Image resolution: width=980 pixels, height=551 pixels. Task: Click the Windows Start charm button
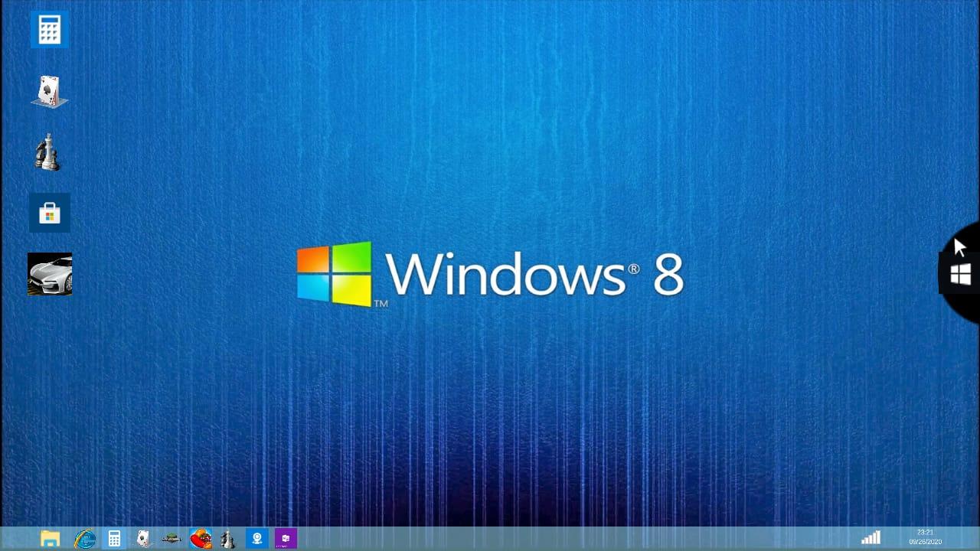[961, 274]
